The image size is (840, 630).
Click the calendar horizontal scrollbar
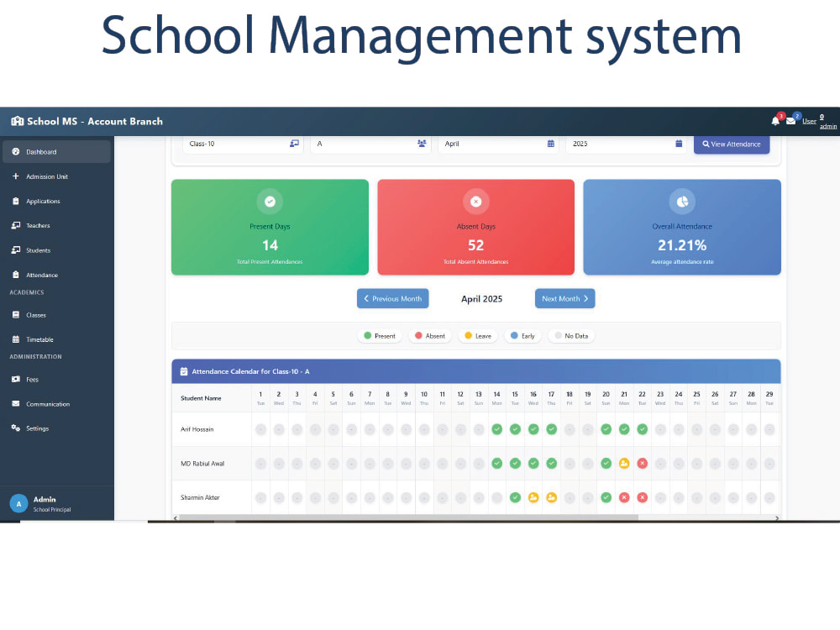(x=408, y=517)
